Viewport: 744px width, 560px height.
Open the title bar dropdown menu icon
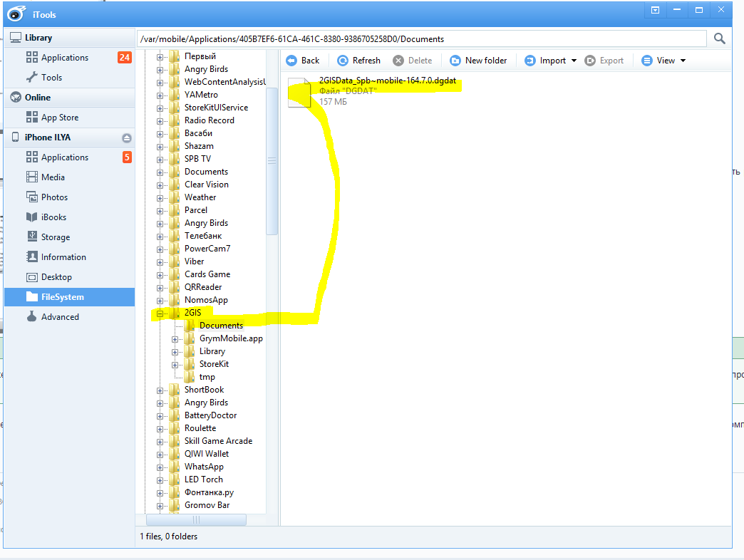655,10
